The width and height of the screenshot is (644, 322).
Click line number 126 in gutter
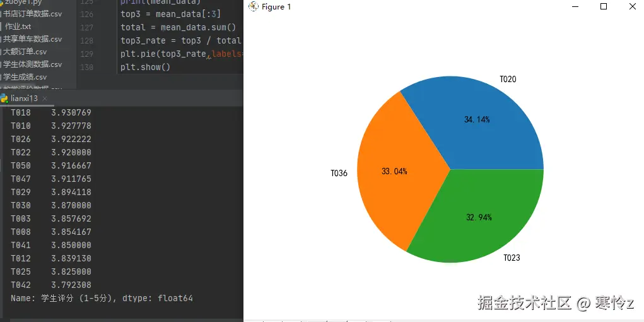[x=86, y=15]
